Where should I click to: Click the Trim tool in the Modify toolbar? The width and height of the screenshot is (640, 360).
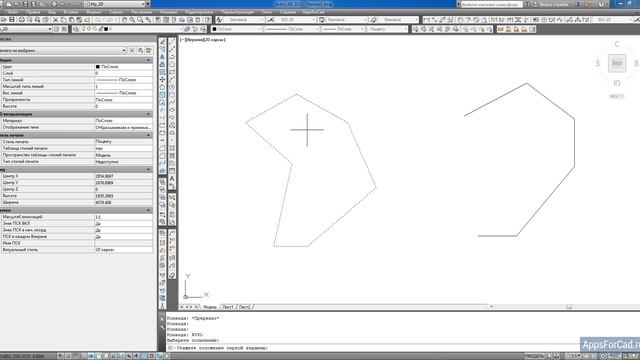[x=162, y=110]
